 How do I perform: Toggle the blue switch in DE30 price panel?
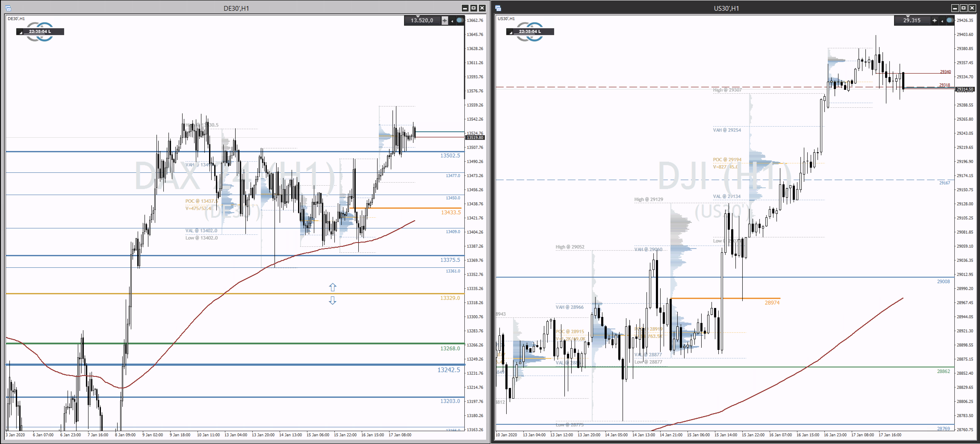(460, 20)
